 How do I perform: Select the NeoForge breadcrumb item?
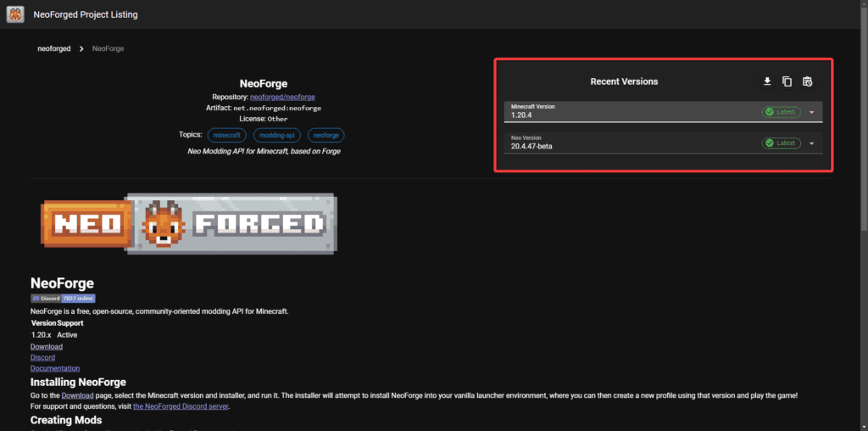(108, 48)
